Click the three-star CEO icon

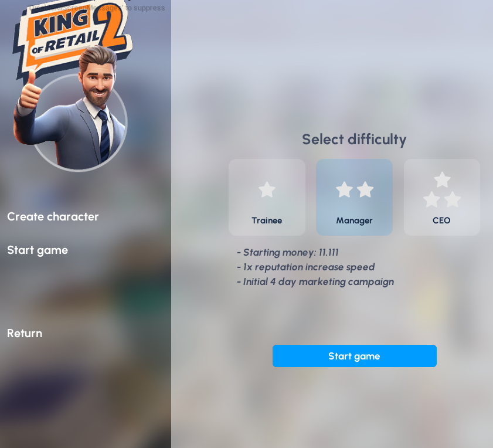point(442,189)
